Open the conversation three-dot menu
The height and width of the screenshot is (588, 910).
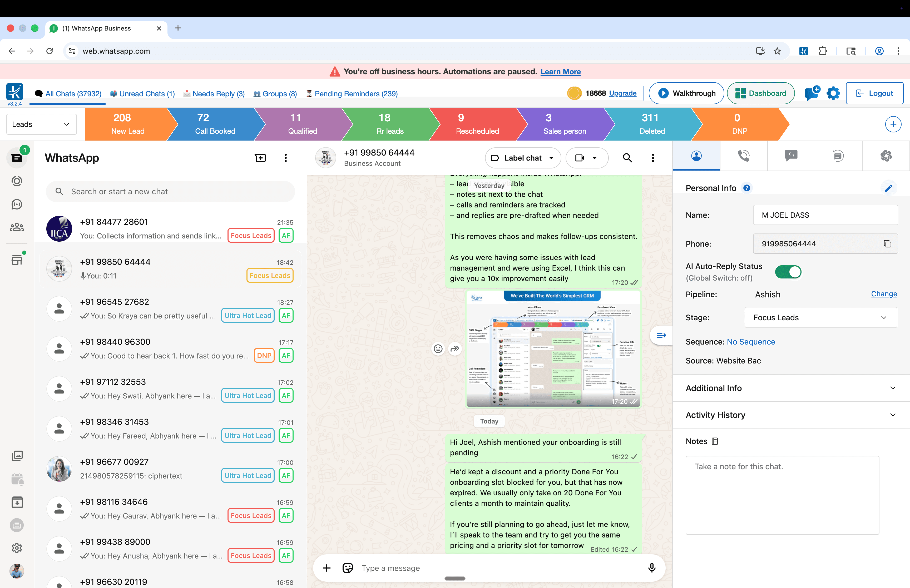653,158
